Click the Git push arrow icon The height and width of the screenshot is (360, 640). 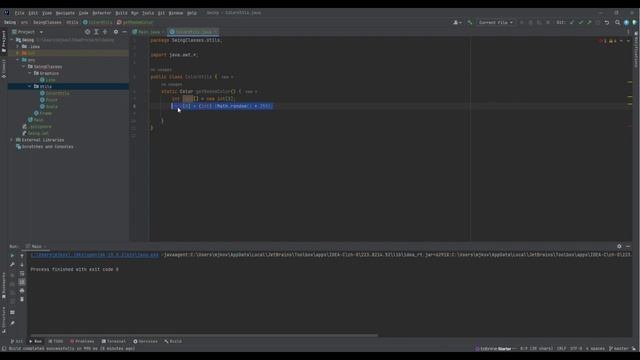pos(589,22)
